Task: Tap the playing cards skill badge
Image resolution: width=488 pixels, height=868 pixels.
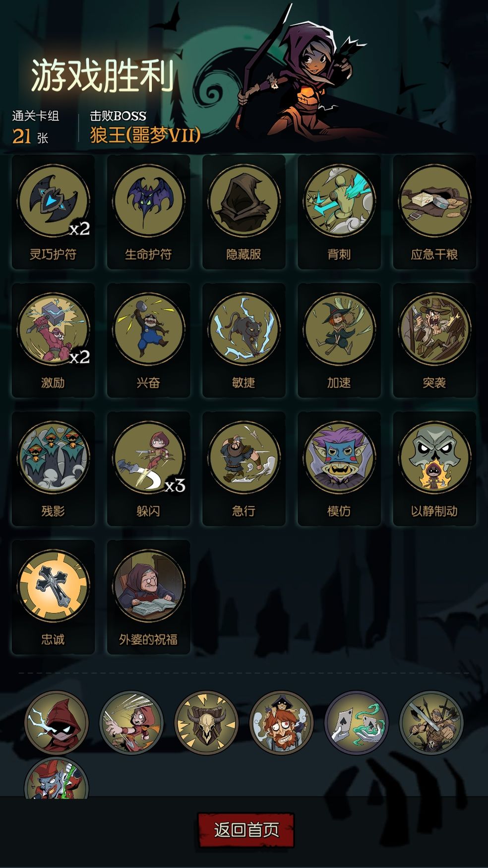Action: point(356,723)
